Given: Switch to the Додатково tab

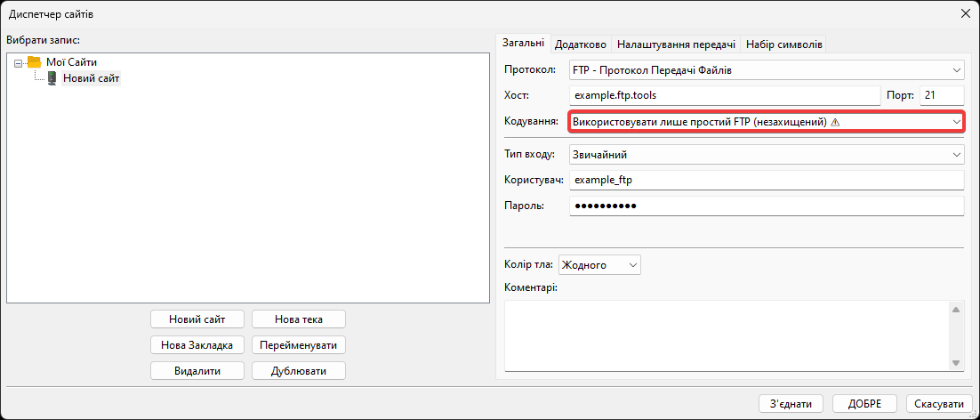Looking at the screenshot, I should 580,44.
